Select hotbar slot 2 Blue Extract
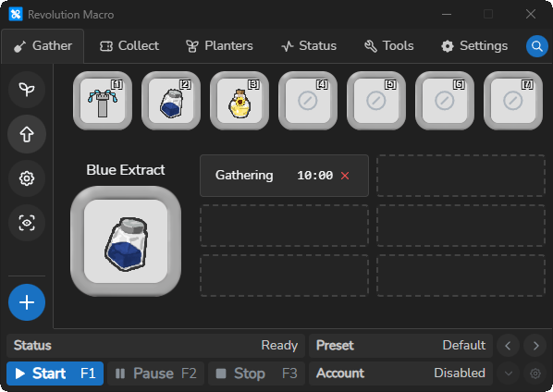Image resolution: width=553 pixels, height=392 pixels. point(171,101)
